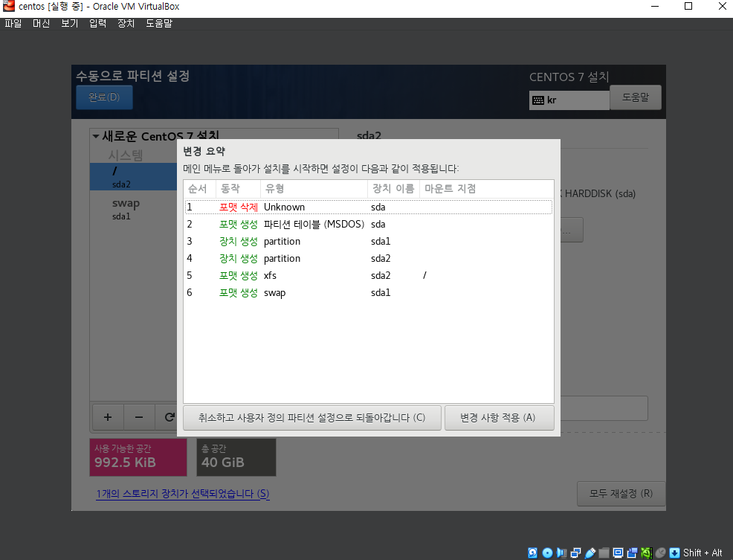Image resolution: width=733 pixels, height=560 pixels.
Task: Select the 파티션 테이블 (MSDOS) row
Action: (x=369, y=224)
